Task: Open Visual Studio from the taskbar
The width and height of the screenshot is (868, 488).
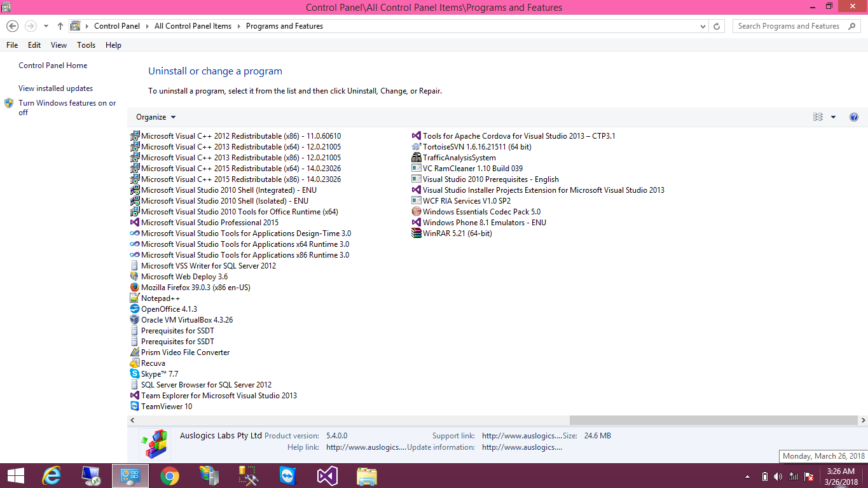Action: [x=326, y=476]
